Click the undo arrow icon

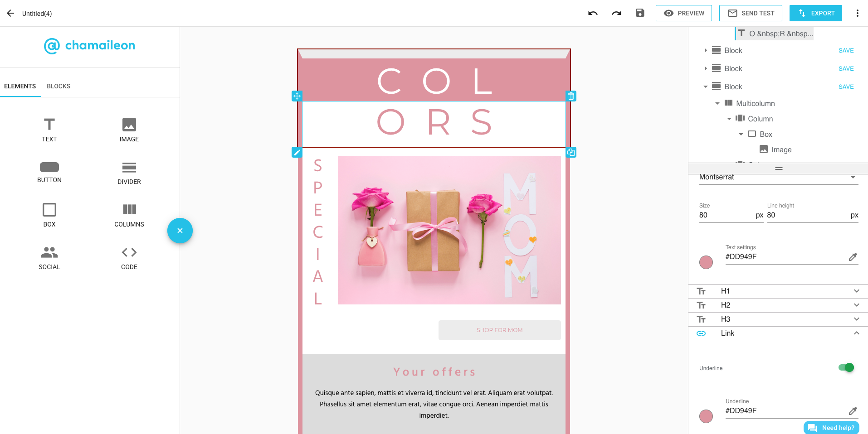593,13
